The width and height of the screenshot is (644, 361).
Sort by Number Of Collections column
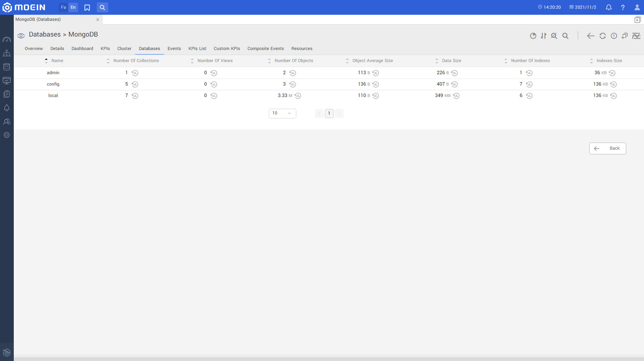click(x=136, y=61)
